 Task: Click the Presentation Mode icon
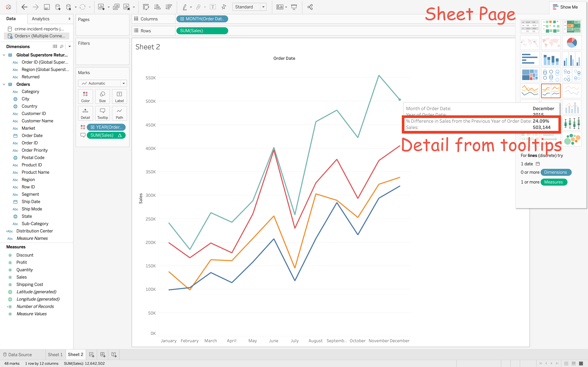[x=294, y=7]
